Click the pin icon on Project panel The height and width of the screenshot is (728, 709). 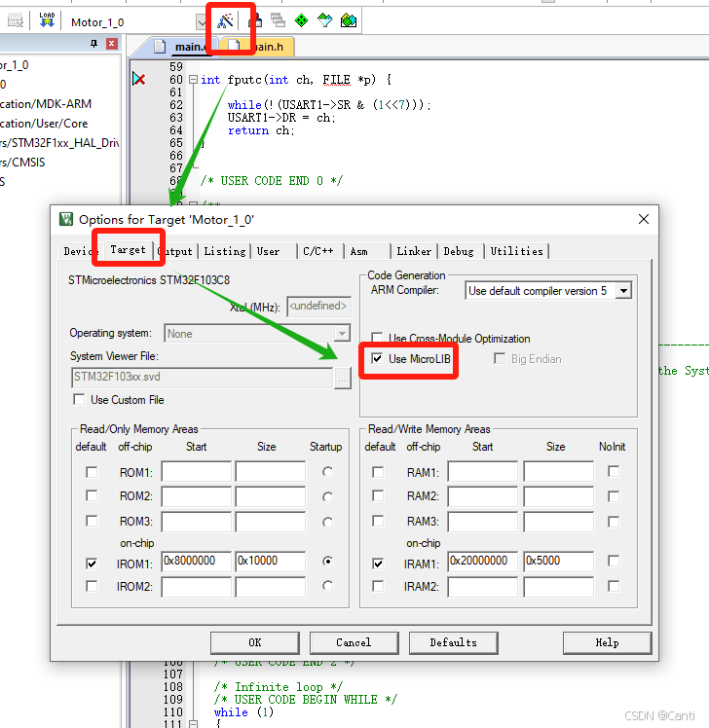point(93,44)
